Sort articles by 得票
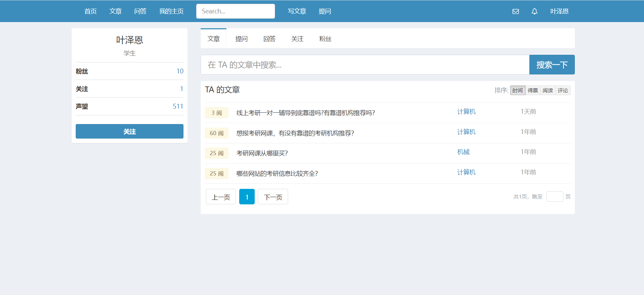644x295 pixels. [x=533, y=90]
